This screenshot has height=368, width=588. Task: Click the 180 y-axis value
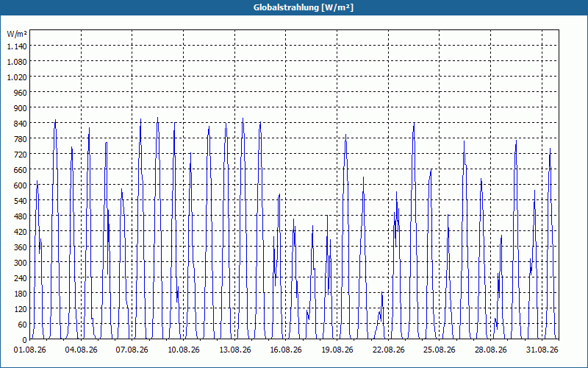click(21, 294)
